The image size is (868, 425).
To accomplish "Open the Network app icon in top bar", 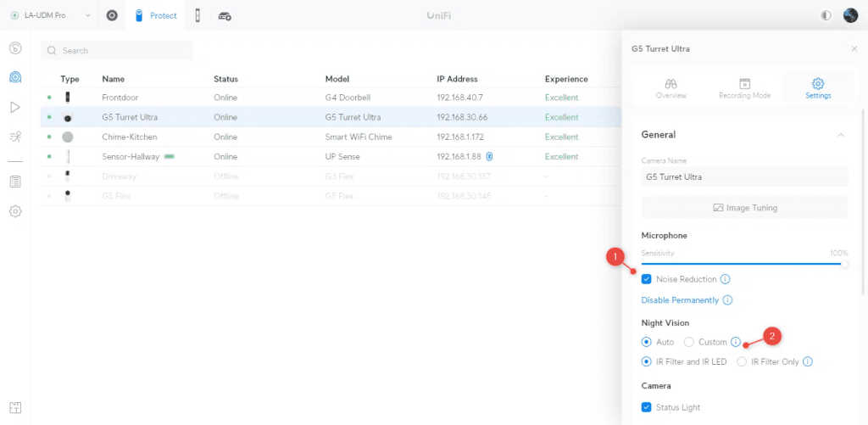I will point(112,15).
